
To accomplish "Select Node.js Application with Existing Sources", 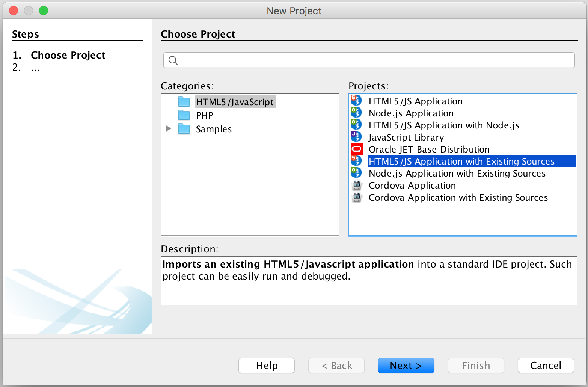I will [457, 173].
